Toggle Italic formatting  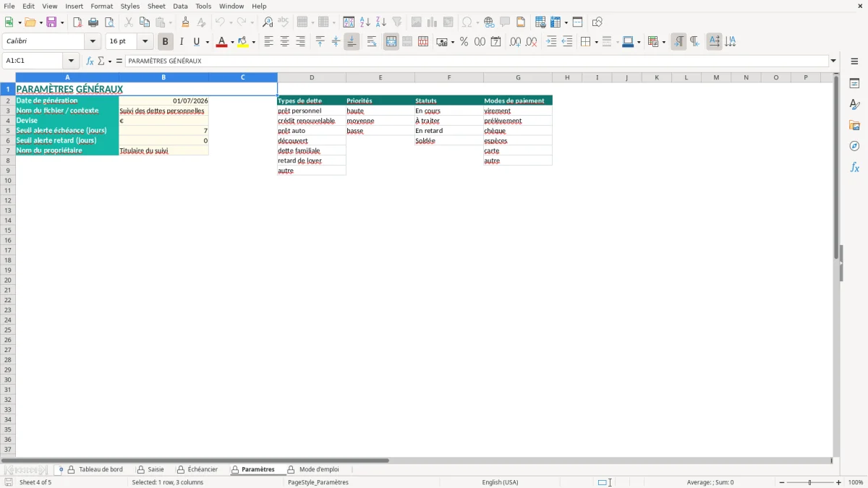click(x=181, y=42)
